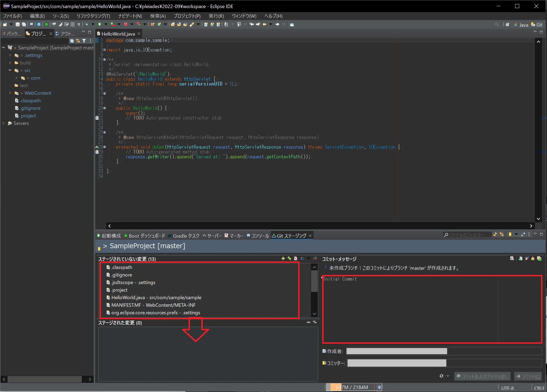
Task: Open the Run button dropdown arrow
Action: tap(106, 25)
